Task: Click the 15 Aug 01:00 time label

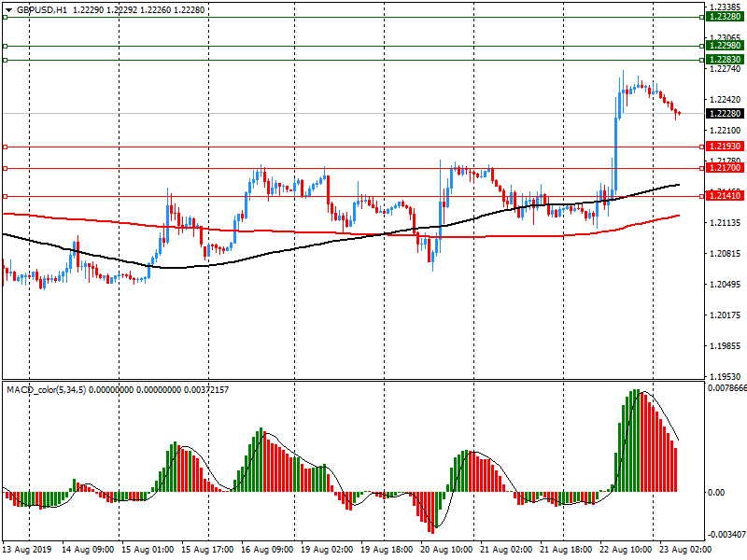Action: click(x=148, y=550)
